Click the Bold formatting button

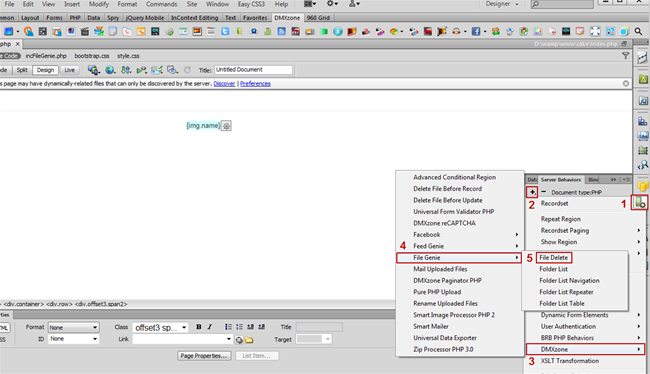pyautogui.click(x=199, y=327)
